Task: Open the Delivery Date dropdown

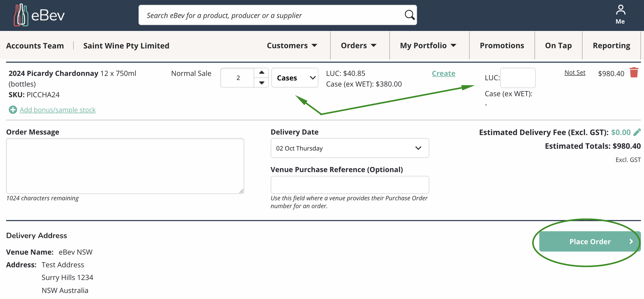Action: pos(350,148)
